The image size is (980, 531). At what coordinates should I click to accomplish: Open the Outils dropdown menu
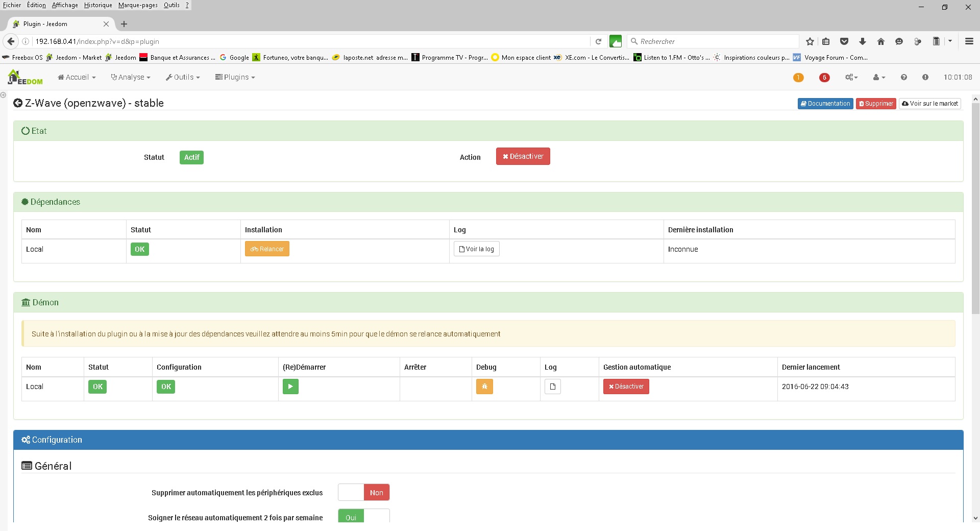point(183,77)
